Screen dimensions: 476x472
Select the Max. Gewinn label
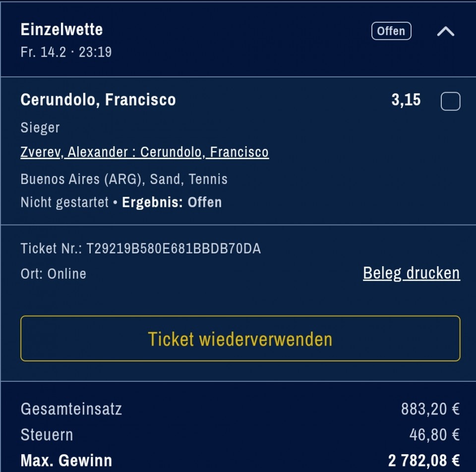point(66,461)
